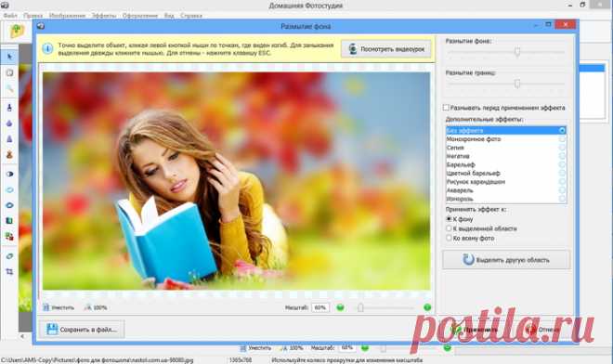
Task: Select the magnifier zoom tool in left toolbar
Action: tap(9, 89)
